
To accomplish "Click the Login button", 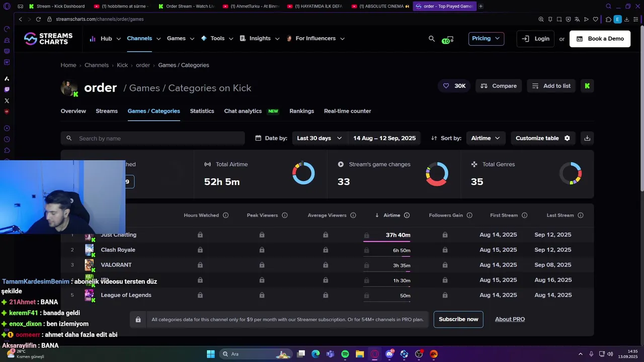I will (x=535, y=39).
